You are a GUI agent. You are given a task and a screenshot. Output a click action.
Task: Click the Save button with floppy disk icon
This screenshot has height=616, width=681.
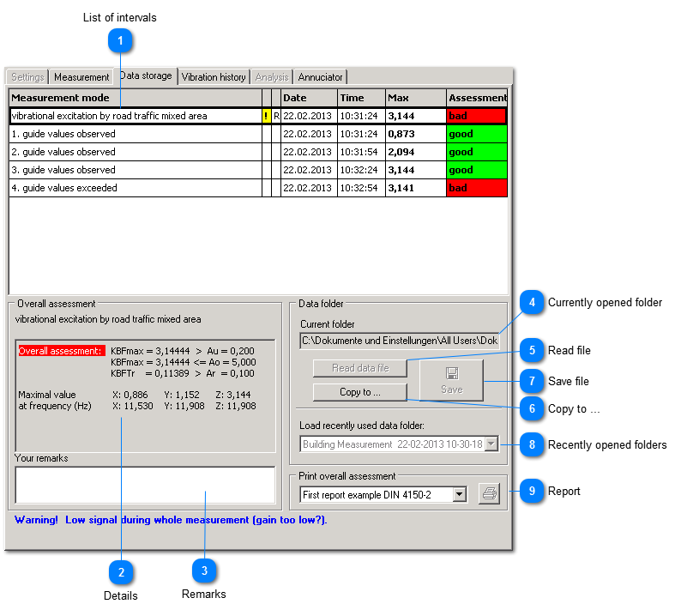(x=451, y=380)
